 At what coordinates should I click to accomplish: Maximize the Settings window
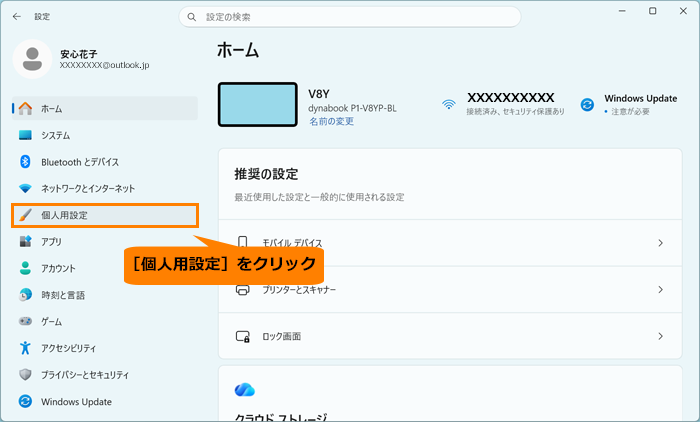653,11
